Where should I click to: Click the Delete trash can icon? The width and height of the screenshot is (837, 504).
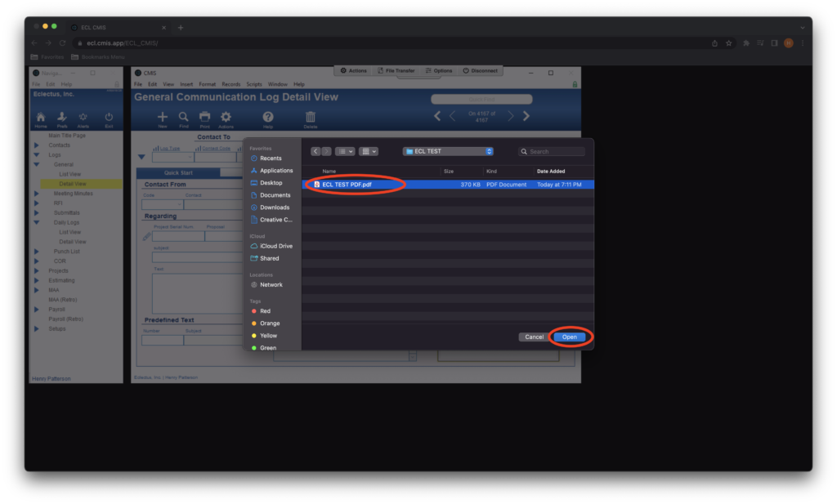point(310,118)
